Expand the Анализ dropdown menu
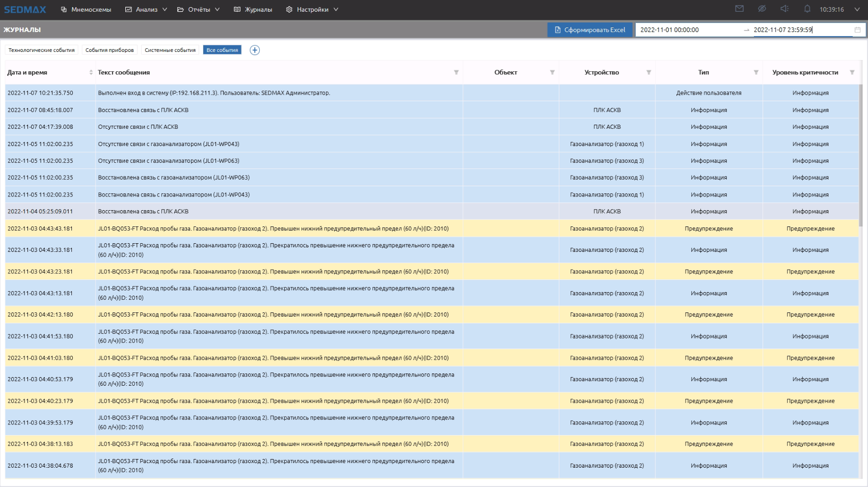This screenshot has width=868, height=487. coord(146,10)
